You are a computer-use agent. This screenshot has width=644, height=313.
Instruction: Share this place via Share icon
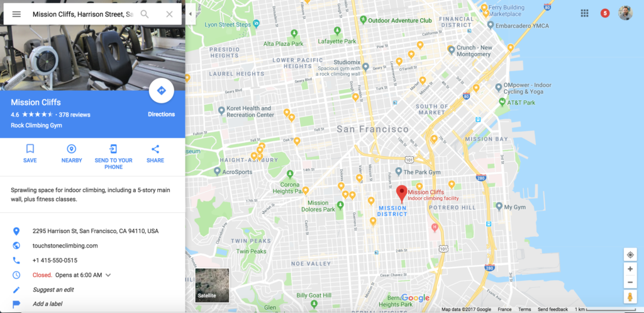[x=155, y=149]
